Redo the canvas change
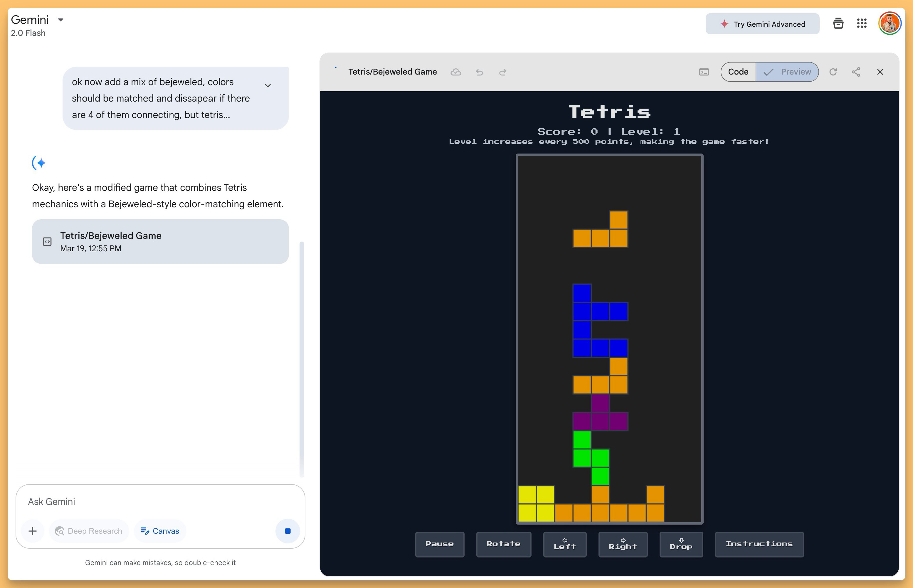Viewport: 913px width, 588px height. click(503, 72)
